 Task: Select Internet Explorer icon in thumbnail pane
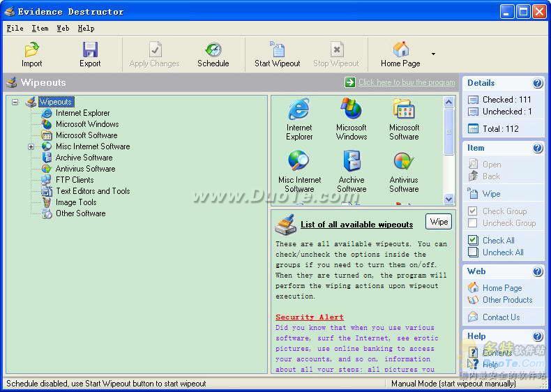click(299, 110)
